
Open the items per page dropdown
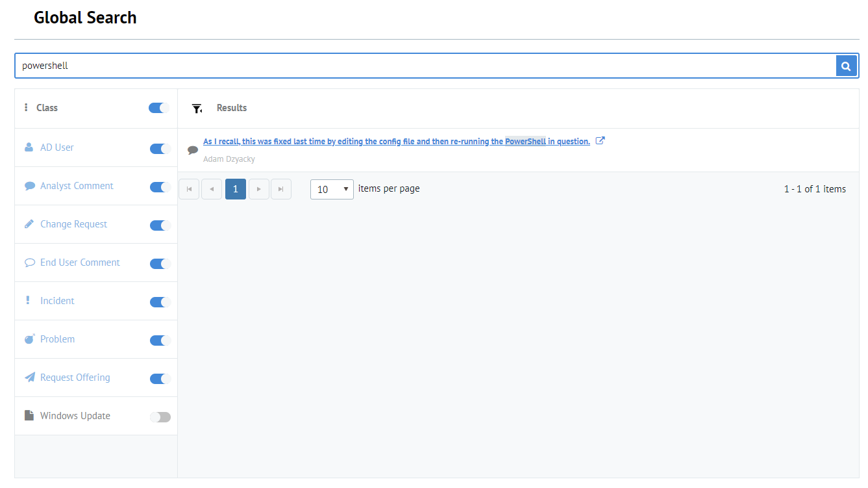(332, 188)
